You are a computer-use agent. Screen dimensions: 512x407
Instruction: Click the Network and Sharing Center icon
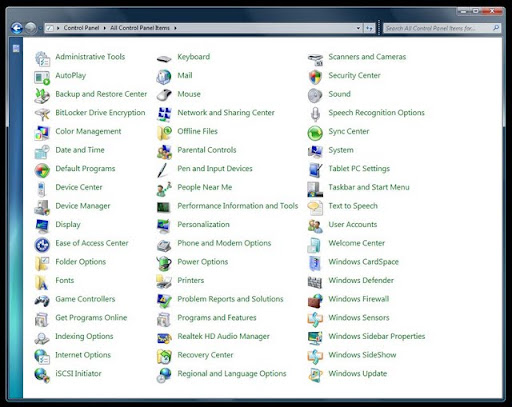164,114
